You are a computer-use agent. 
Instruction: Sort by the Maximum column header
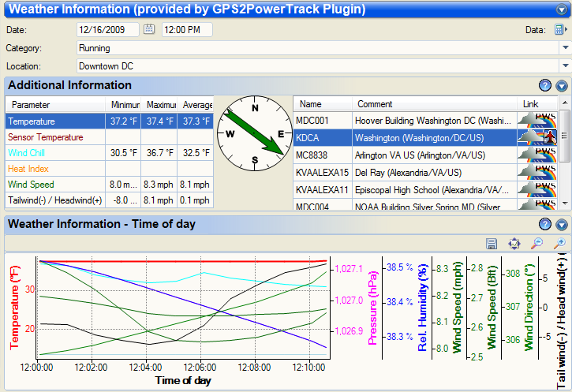pyautogui.click(x=159, y=105)
